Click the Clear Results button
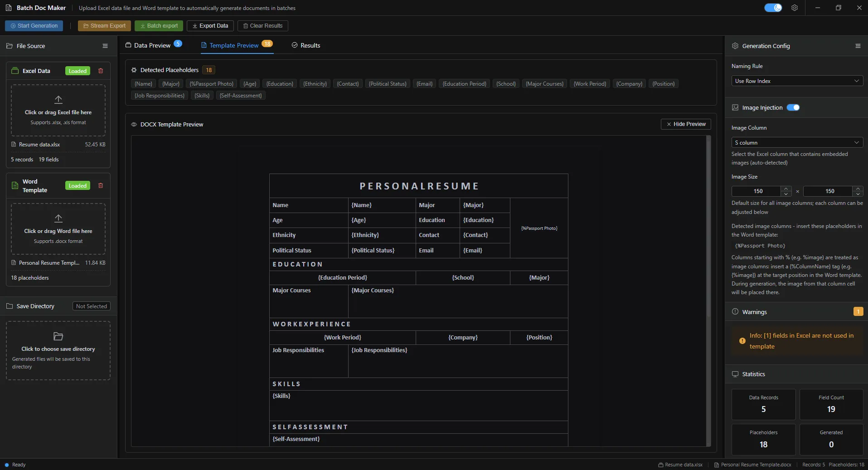 point(263,26)
